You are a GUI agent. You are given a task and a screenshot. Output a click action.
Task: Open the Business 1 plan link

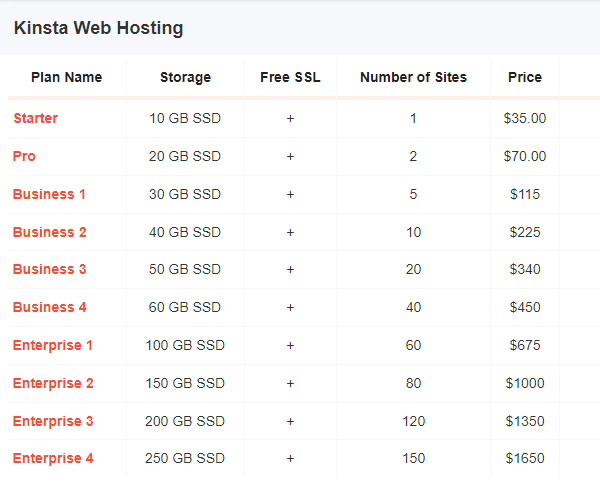[x=49, y=194]
